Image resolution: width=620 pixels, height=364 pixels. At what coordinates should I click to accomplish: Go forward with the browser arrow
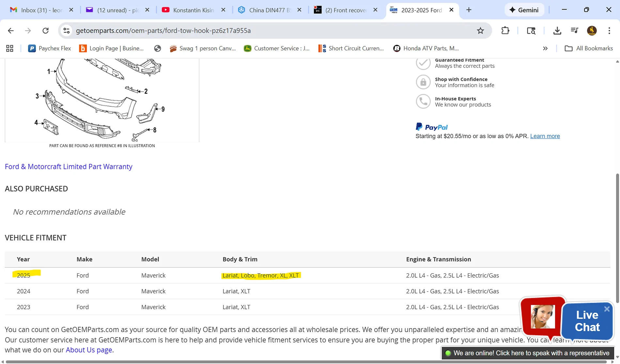28,31
